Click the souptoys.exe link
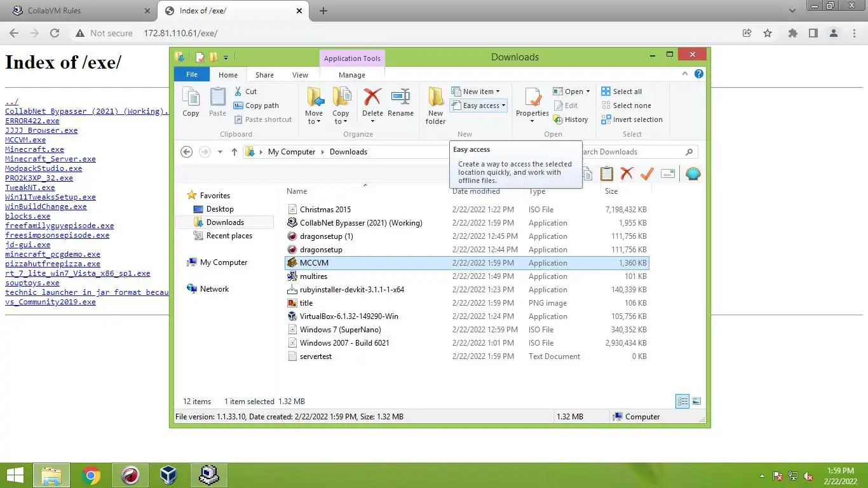 point(32,283)
